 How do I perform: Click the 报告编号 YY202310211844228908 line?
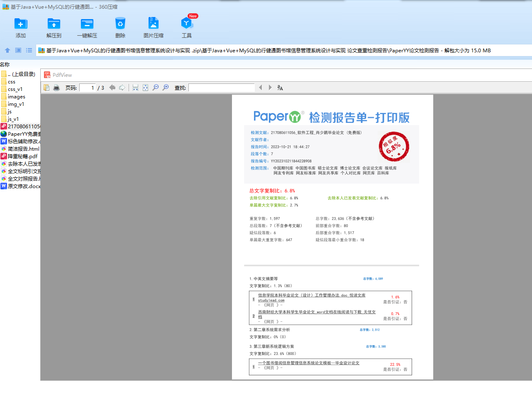point(281,161)
